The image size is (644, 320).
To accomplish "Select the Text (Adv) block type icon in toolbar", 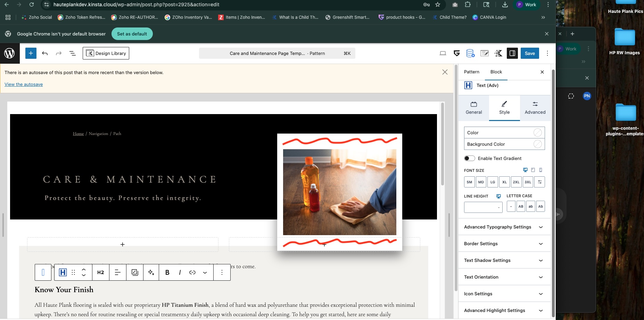I will point(63,272).
